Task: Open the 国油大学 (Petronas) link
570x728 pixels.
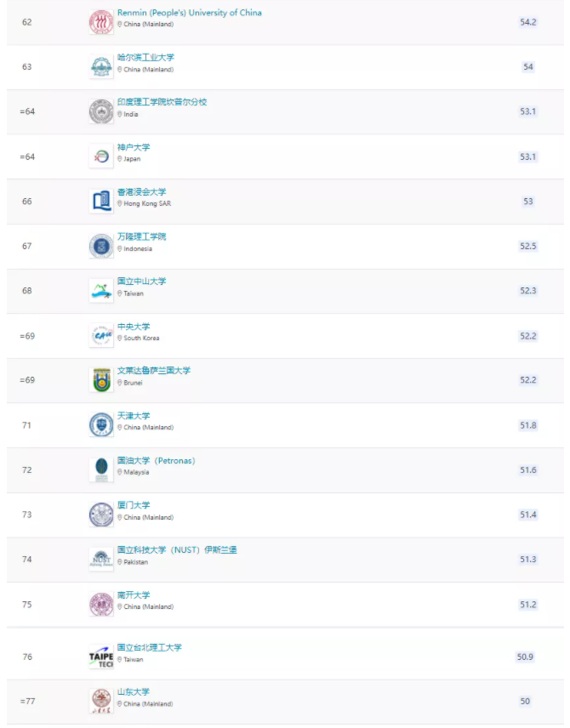Action: click(x=156, y=461)
